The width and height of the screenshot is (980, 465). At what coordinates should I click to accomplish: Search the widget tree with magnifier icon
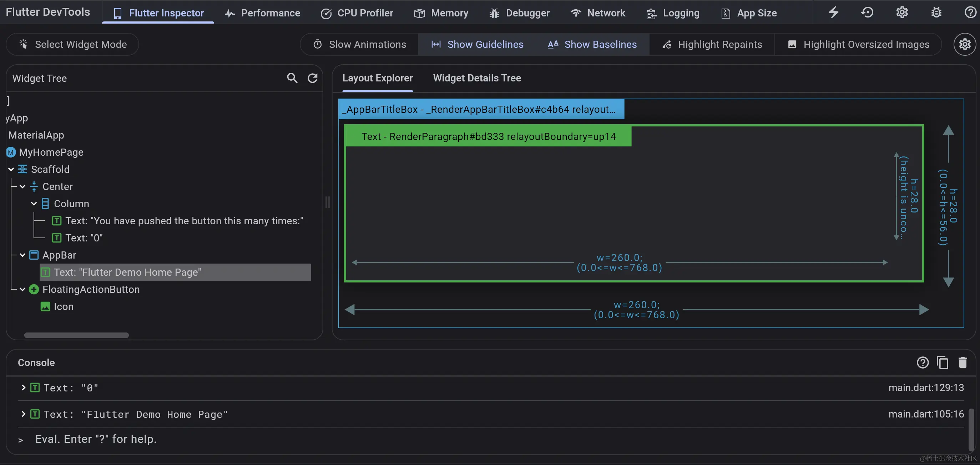pyautogui.click(x=292, y=78)
